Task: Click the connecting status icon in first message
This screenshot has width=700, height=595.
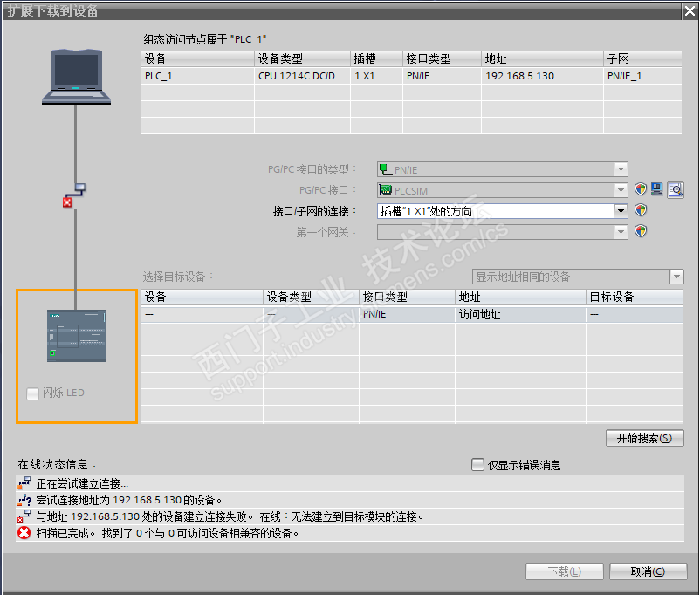Action: click(x=24, y=483)
